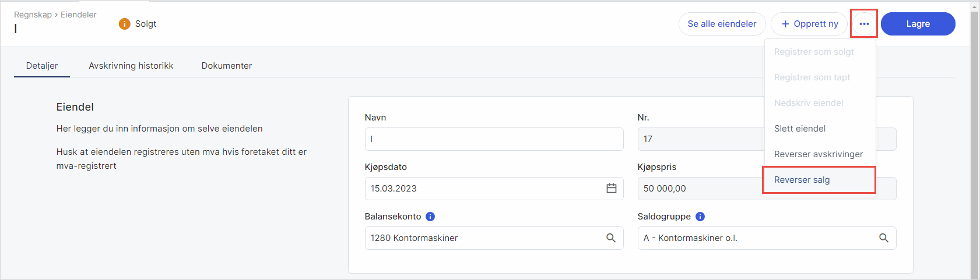Viewport: 980px width, 280px height.
Task: Go to the Detaljer tab
Action: click(x=42, y=66)
